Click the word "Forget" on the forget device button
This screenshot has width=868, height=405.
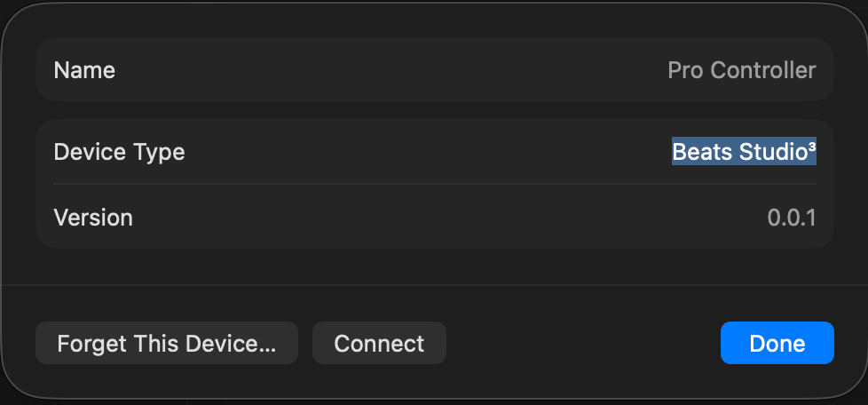pos(91,344)
